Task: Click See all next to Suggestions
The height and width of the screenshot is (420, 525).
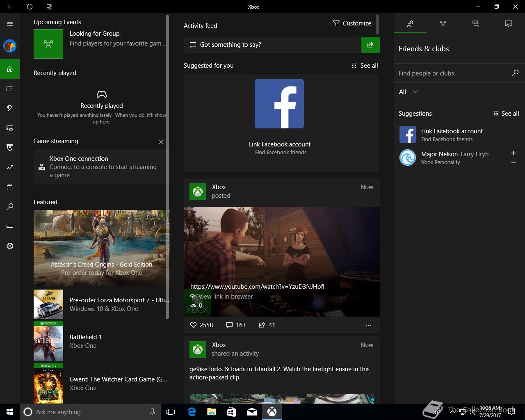Action: [x=506, y=114]
